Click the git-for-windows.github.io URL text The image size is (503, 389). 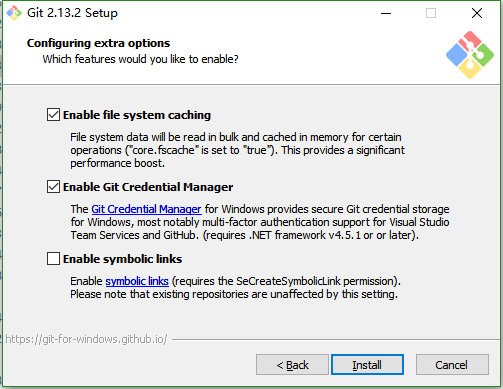[86, 339]
